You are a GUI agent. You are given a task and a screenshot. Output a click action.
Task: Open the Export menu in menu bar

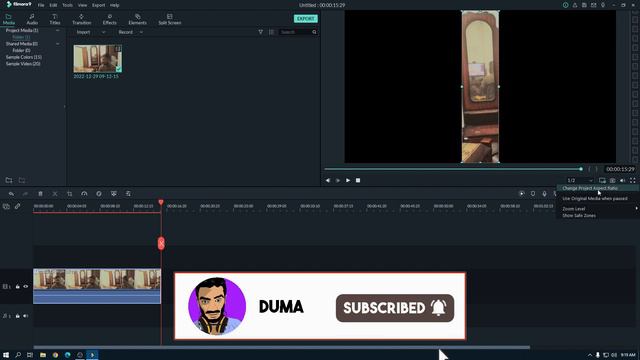point(98,5)
